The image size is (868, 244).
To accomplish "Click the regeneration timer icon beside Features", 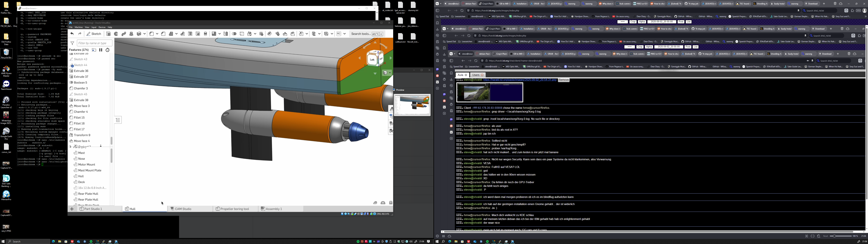I will click(x=107, y=50).
